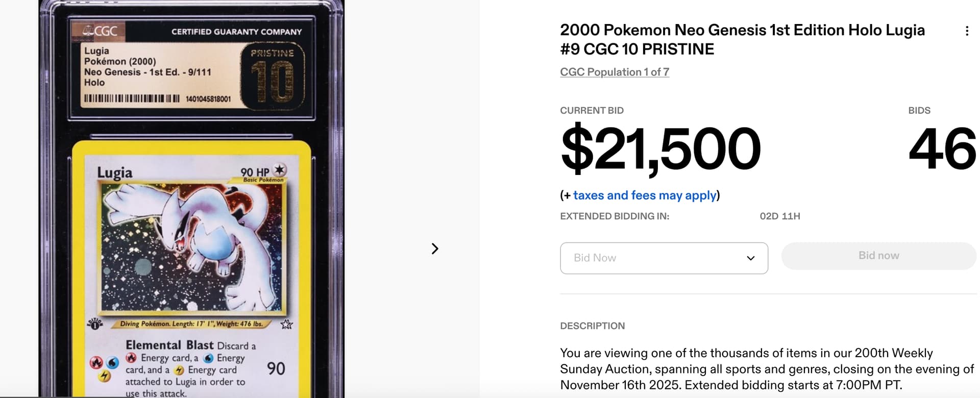The width and height of the screenshot is (980, 398).
Task: Click the $21,500 current bid amount
Action: [x=660, y=149]
